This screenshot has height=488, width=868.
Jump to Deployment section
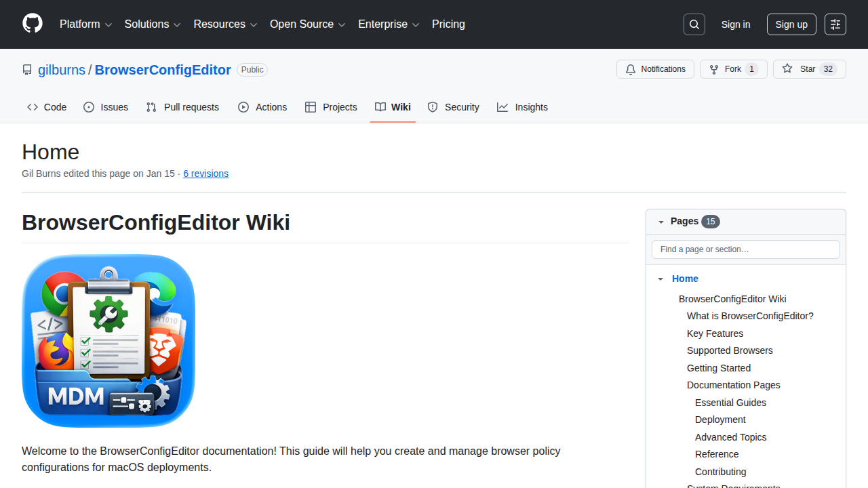click(720, 420)
